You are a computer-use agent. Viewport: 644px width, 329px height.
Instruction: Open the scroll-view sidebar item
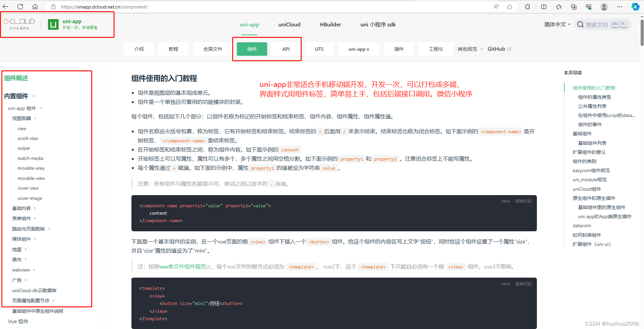28,139
